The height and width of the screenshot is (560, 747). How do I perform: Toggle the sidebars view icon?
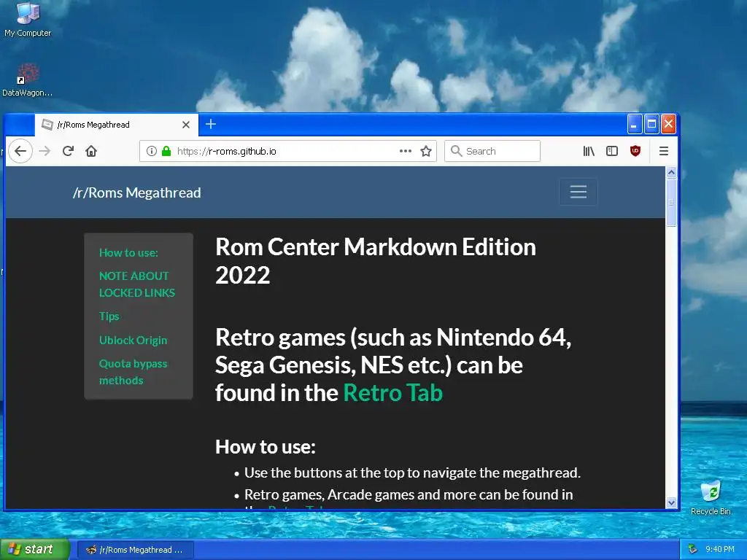pyautogui.click(x=612, y=151)
